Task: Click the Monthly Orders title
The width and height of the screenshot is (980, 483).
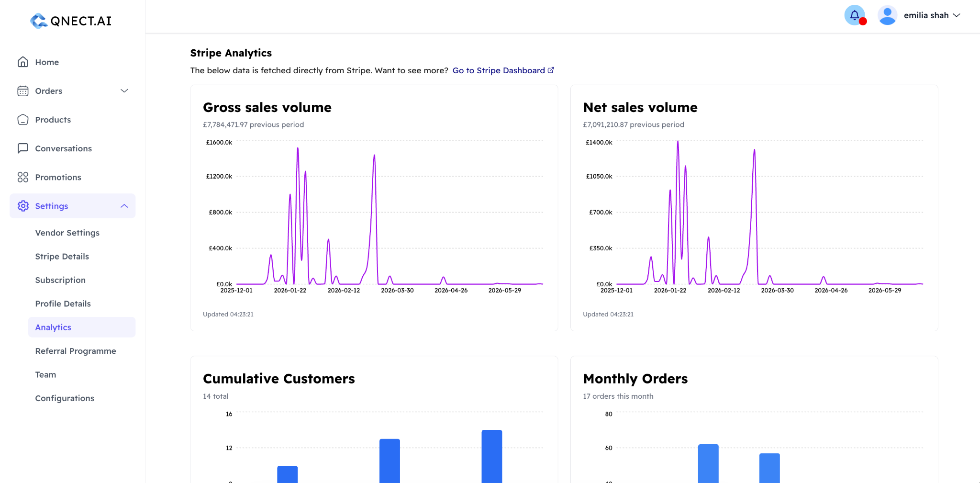Action: 635,379
